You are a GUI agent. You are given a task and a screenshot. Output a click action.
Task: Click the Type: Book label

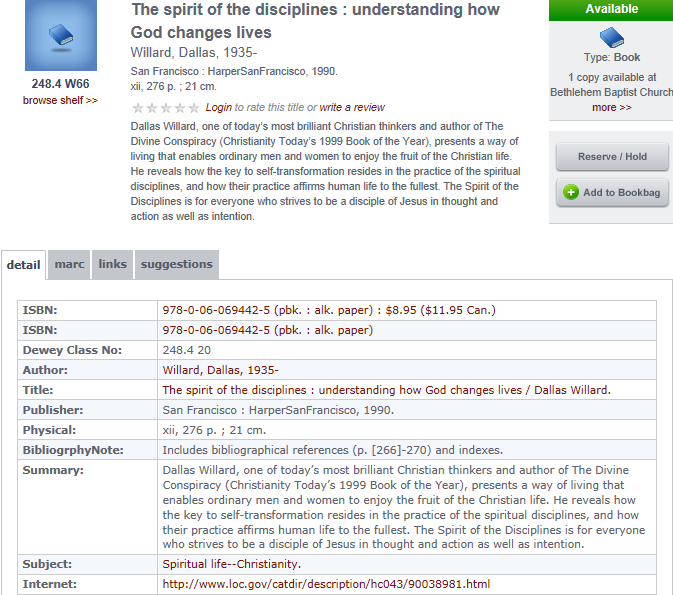point(612,57)
